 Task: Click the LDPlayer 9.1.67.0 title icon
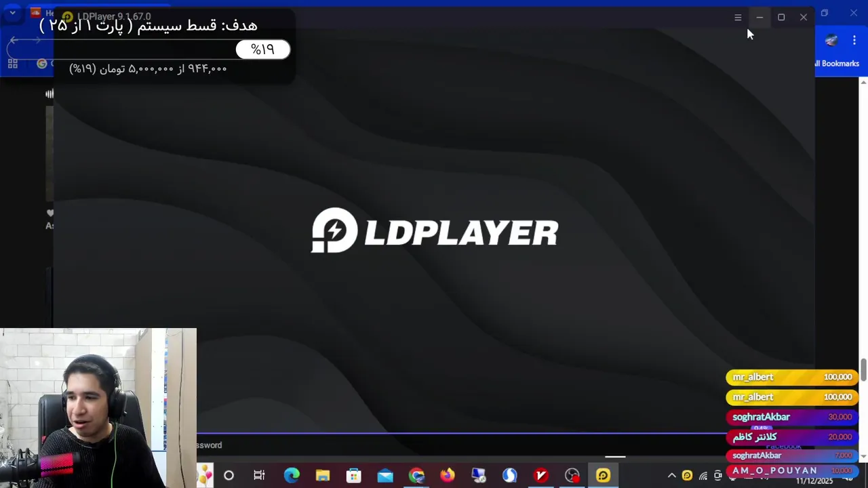point(67,17)
